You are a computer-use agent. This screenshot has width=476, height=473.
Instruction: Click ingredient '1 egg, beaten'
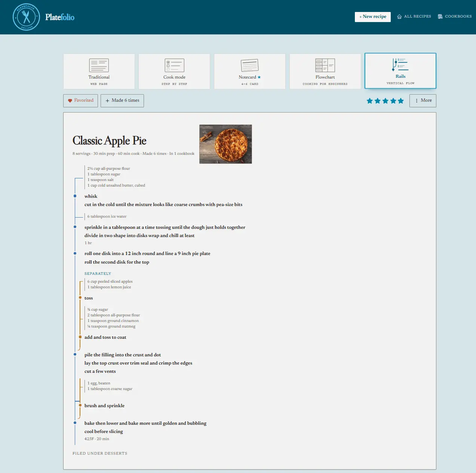[99, 383]
